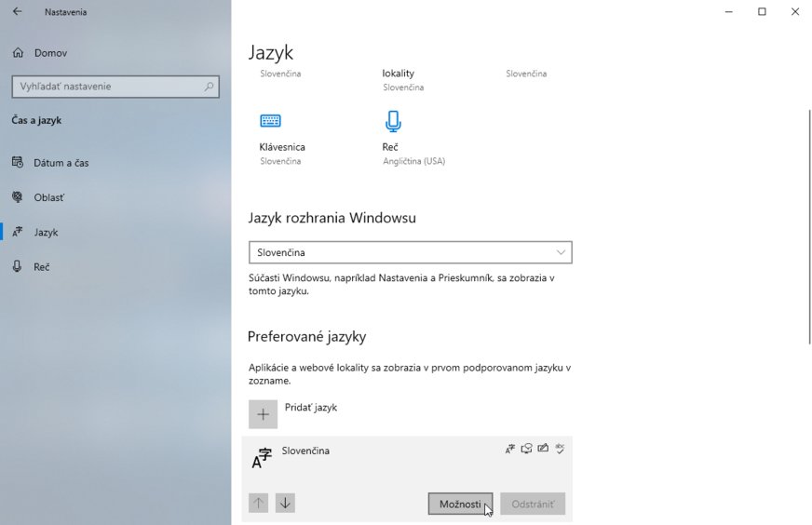
Task: Move Slovenčina down with the down arrow
Action: tap(285, 504)
